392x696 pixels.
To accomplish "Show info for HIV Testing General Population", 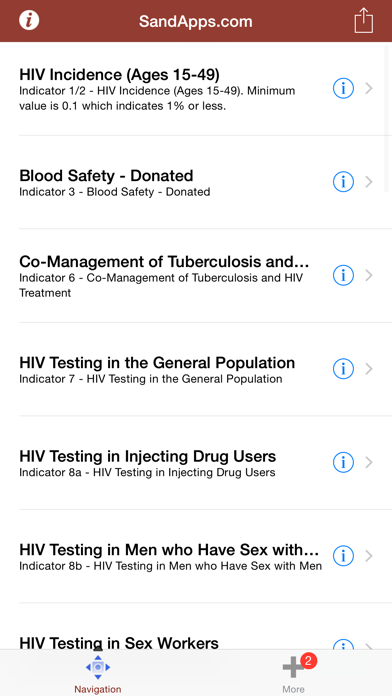I will click(343, 369).
